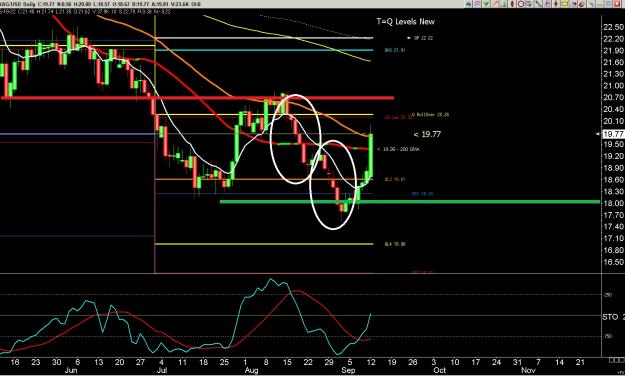Screen dimensions: 625x376
Task: Click the red circle clock icon
Action: point(521,4)
